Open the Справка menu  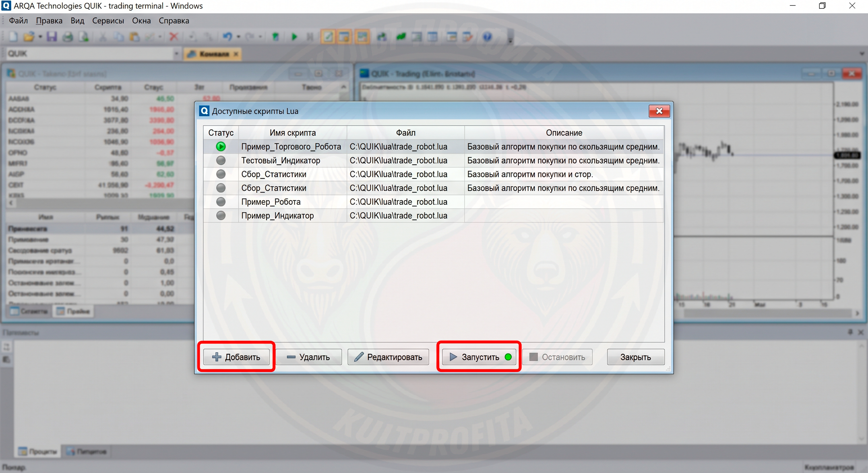174,21
